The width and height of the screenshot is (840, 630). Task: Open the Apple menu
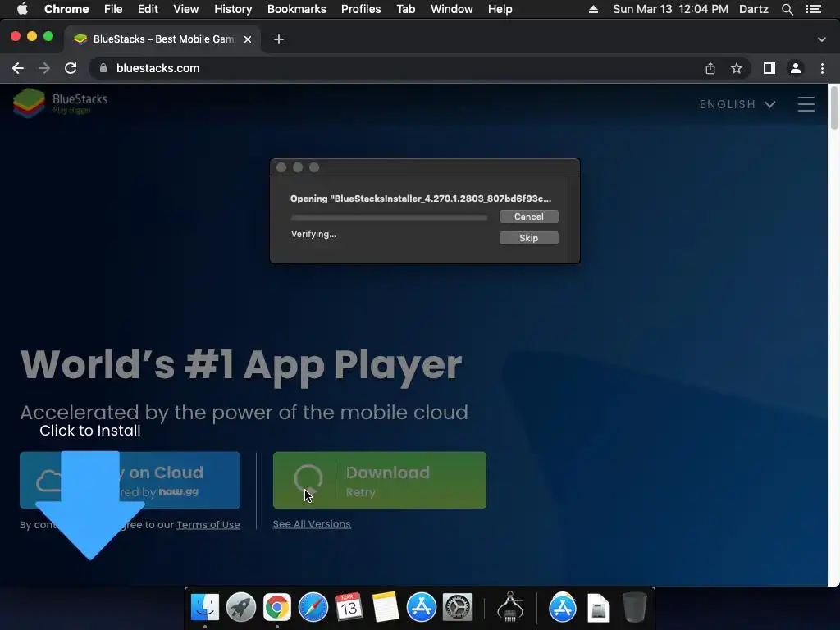coord(22,9)
